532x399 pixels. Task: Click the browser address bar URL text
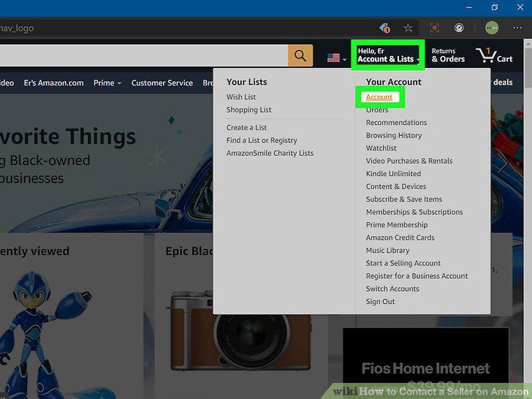point(17,28)
